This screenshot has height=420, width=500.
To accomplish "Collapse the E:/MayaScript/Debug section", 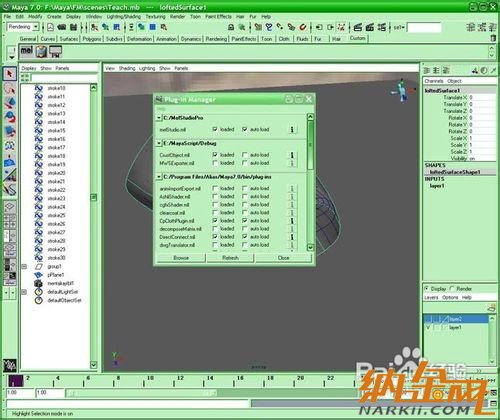I will [159, 143].
